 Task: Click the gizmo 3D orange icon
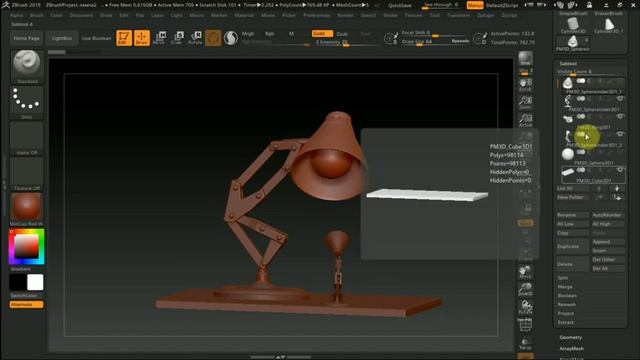(x=213, y=38)
